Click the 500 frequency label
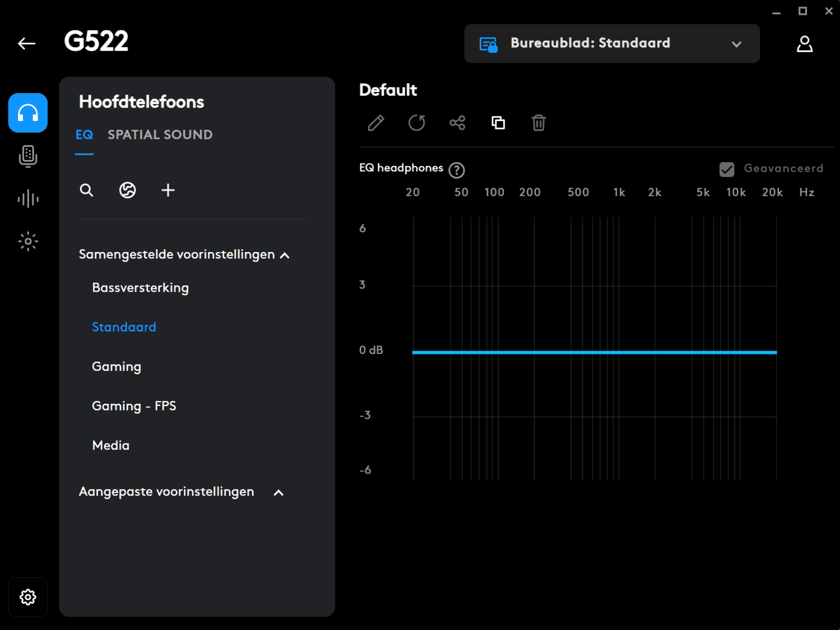The height and width of the screenshot is (630, 840). click(578, 193)
